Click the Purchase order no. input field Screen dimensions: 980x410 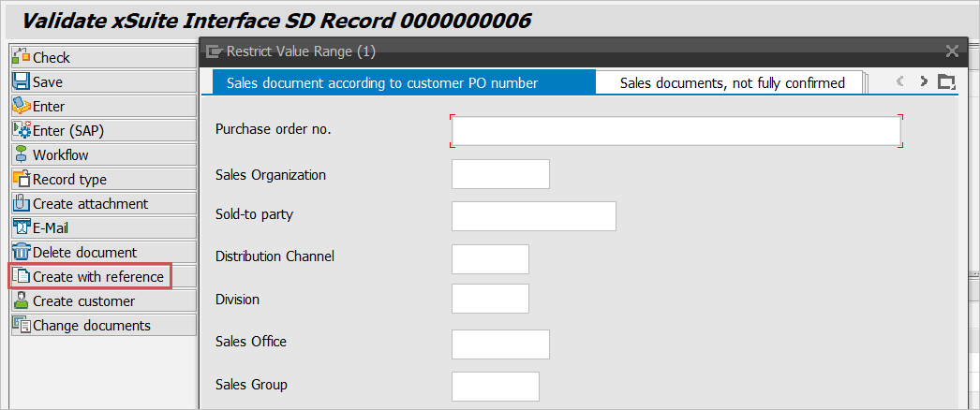point(676,131)
